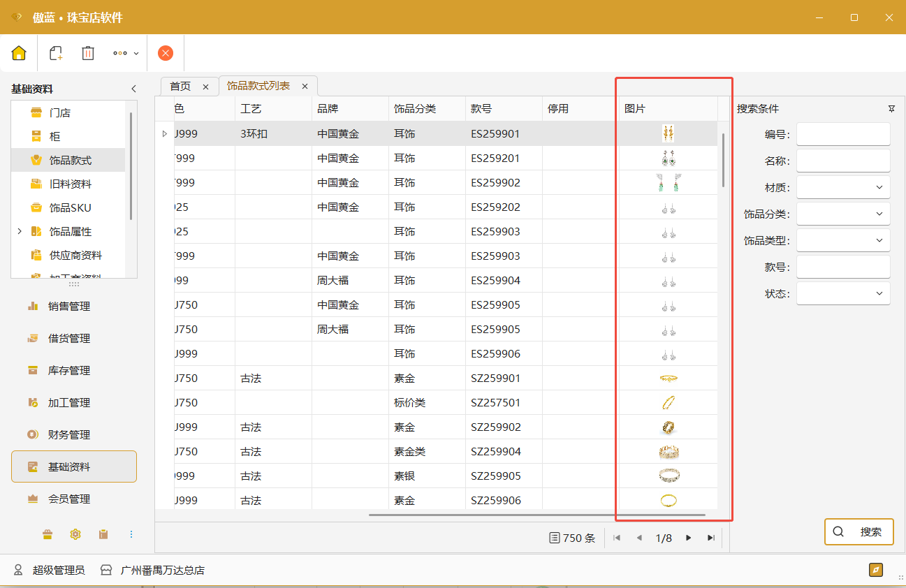Go to the first page of results

click(617, 538)
